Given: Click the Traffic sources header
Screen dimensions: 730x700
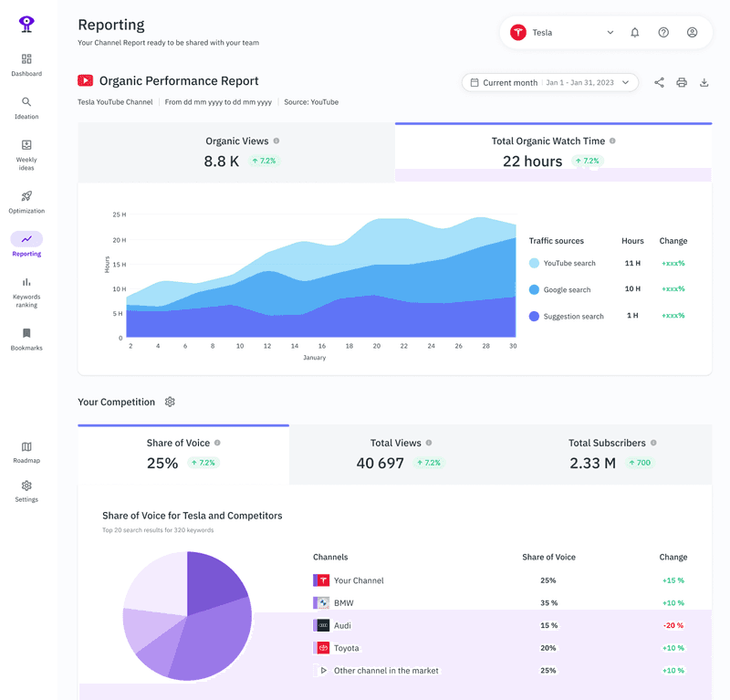Looking at the screenshot, I should 556,241.
